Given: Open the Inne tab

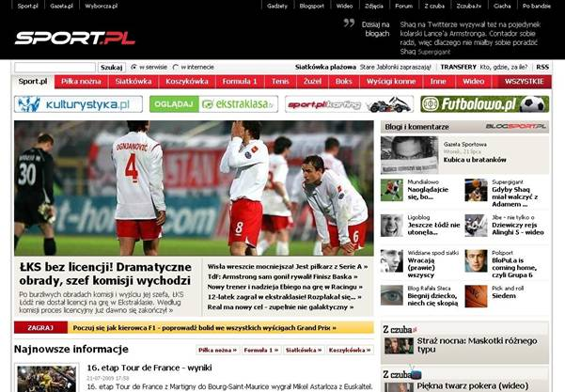Looking at the screenshot, I should click(x=438, y=82).
